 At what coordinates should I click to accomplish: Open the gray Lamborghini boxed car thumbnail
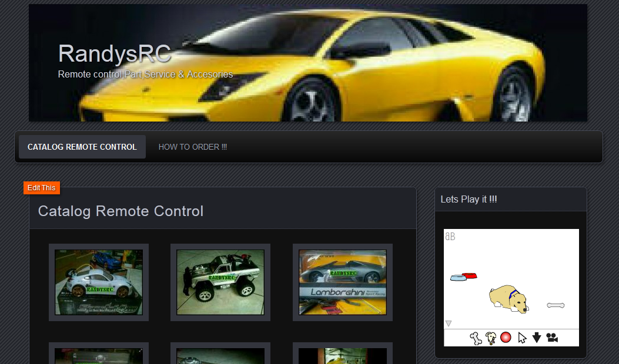343,282
